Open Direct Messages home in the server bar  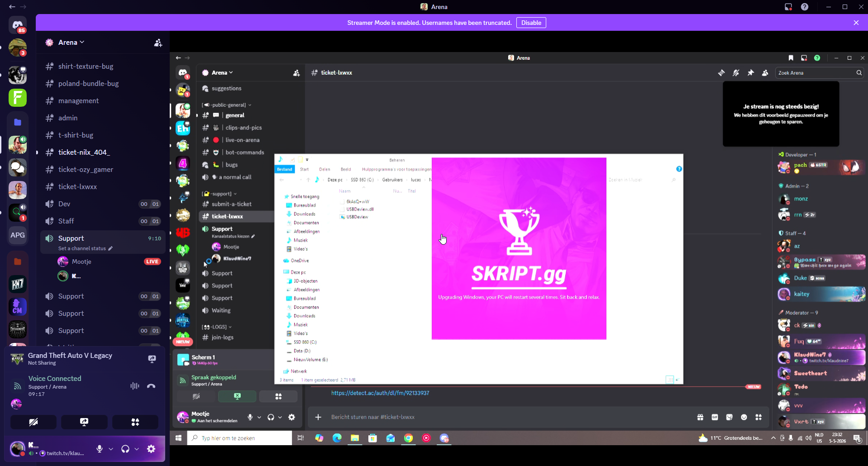coord(18,25)
